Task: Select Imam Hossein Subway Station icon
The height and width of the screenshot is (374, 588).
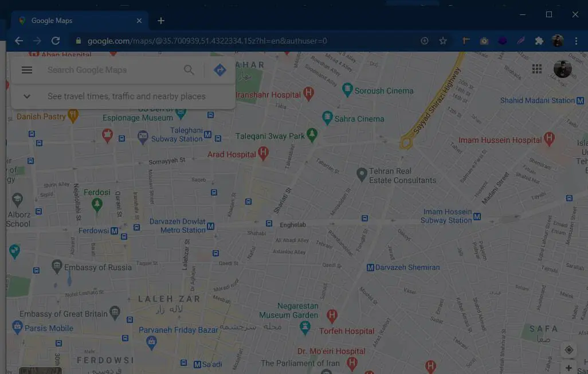Action: coord(477,216)
